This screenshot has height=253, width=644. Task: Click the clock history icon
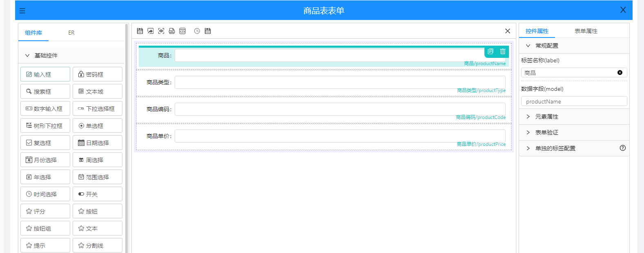tap(197, 31)
